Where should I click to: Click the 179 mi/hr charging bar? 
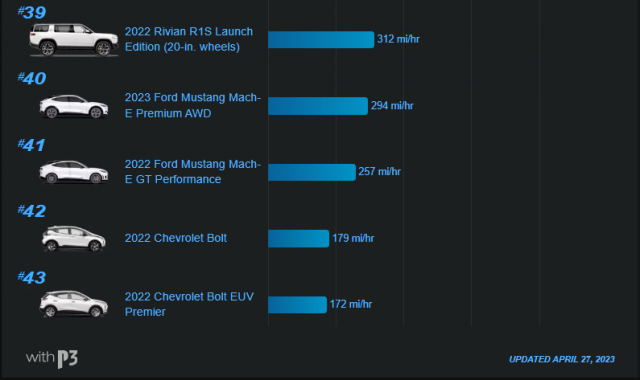(298, 238)
